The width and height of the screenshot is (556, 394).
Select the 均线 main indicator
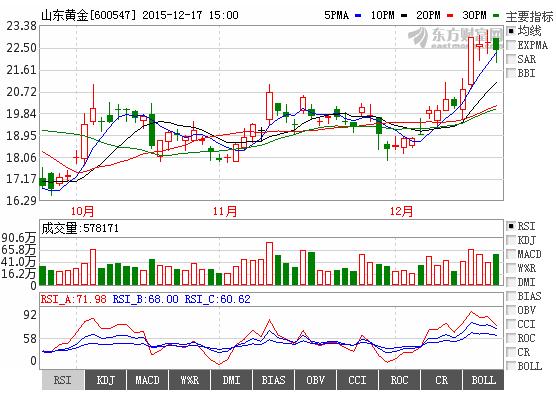pos(511,31)
